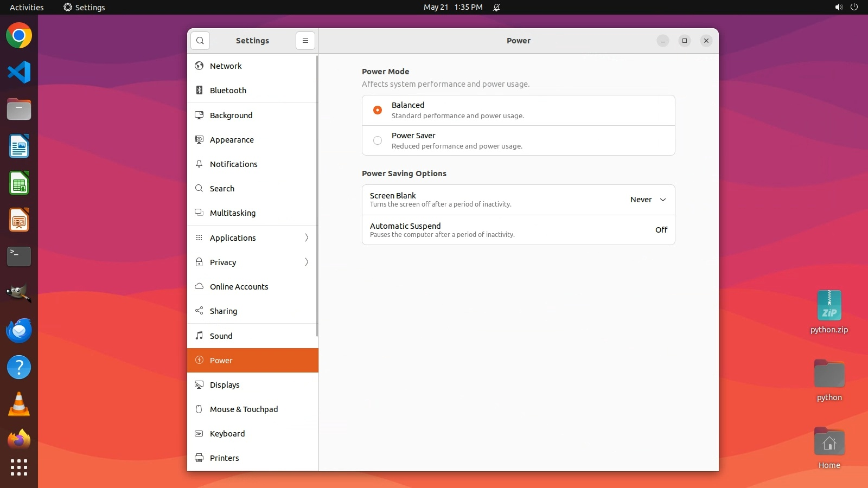The image size is (868, 488).
Task: Click the Sharing icon in sidebar
Action: 199,311
